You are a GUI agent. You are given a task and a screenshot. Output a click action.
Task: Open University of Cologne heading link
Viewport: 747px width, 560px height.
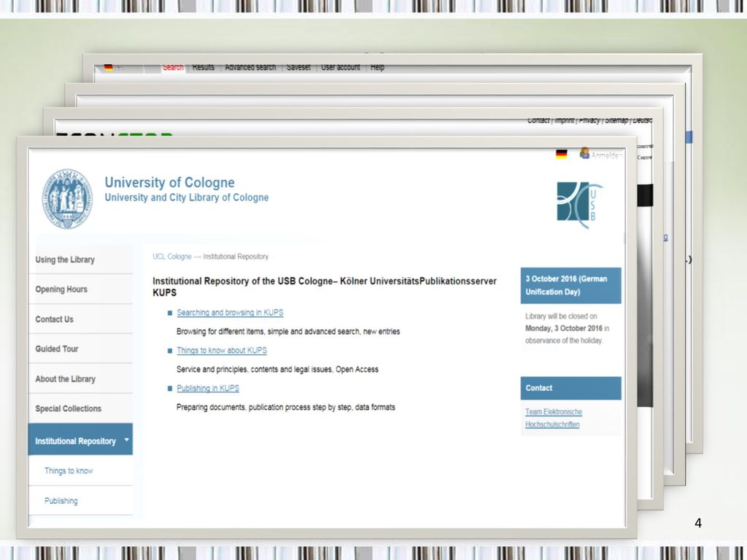[169, 182]
